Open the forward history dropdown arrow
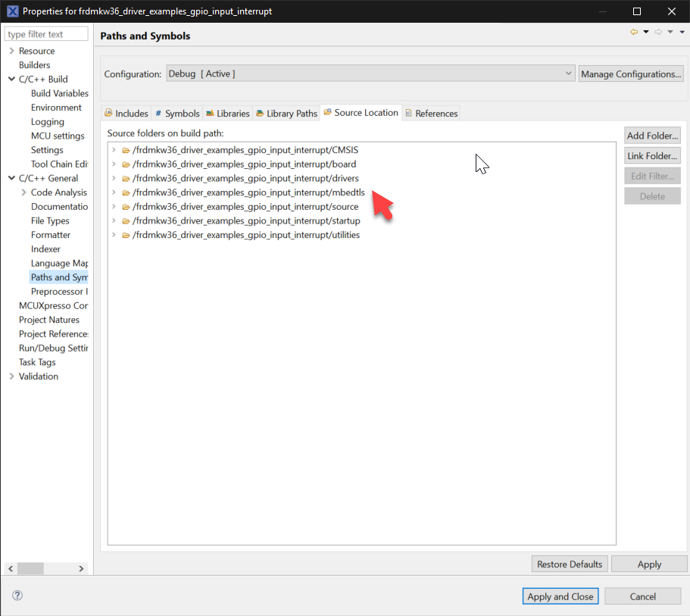Viewport: 690px width, 616px height. [x=670, y=32]
